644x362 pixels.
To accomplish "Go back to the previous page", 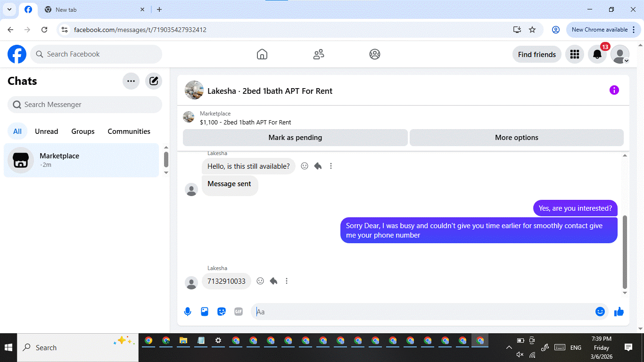I will tap(10, 30).
